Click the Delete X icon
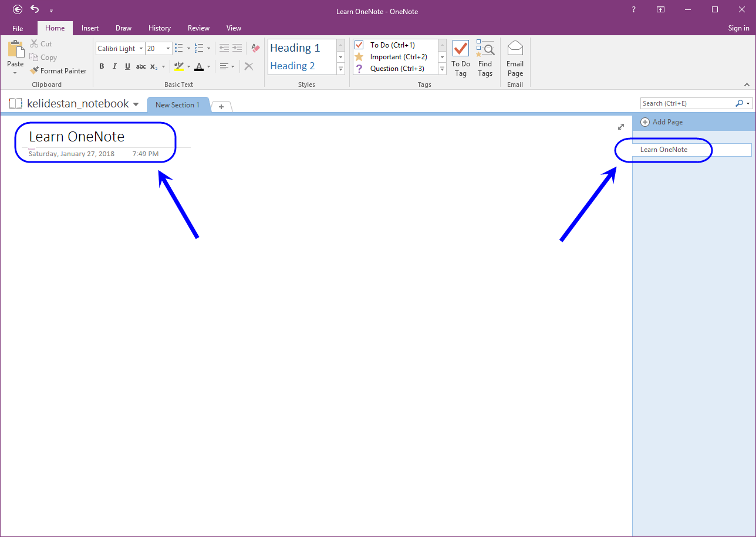Screen dimensions: 756x537 [249, 66]
